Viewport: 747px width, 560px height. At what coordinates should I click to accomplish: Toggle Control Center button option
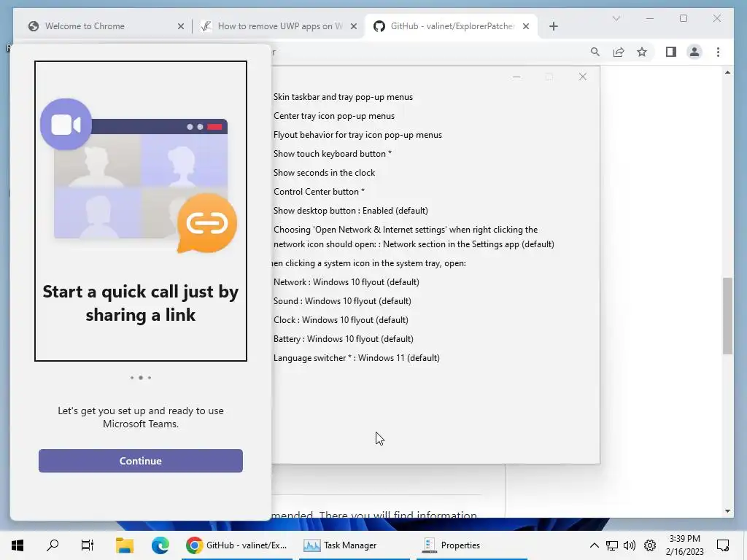tap(320, 192)
